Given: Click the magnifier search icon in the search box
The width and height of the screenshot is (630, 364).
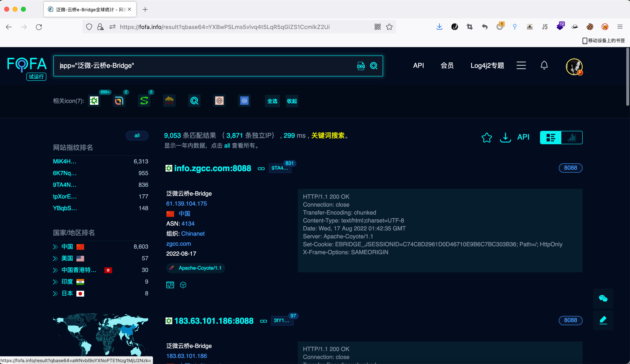Looking at the screenshot, I should 374,66.
